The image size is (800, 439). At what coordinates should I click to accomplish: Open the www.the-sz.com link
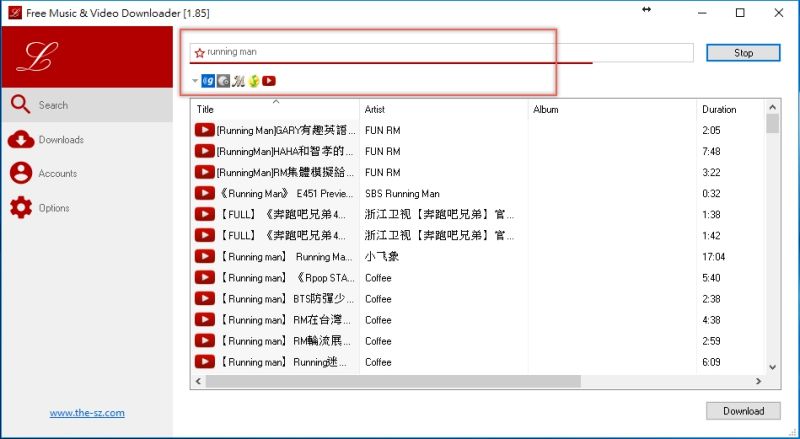click(x=87, y=412)
